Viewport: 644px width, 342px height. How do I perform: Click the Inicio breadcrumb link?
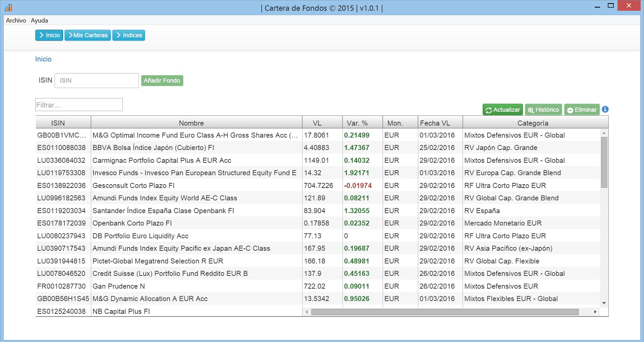click(x=43, y=59)
